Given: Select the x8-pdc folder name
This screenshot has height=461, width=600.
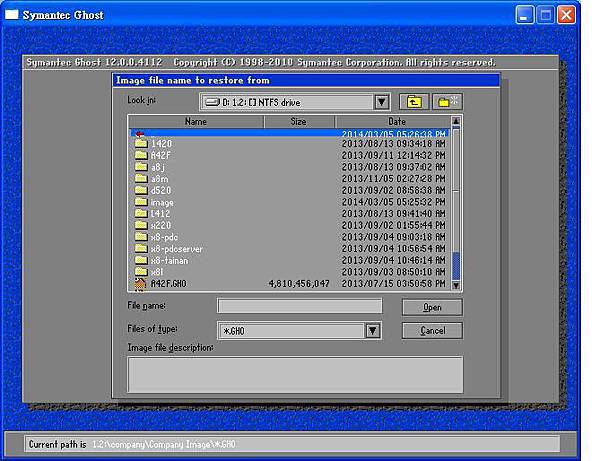Looking at the screenshot, I should tap(164, 237).
